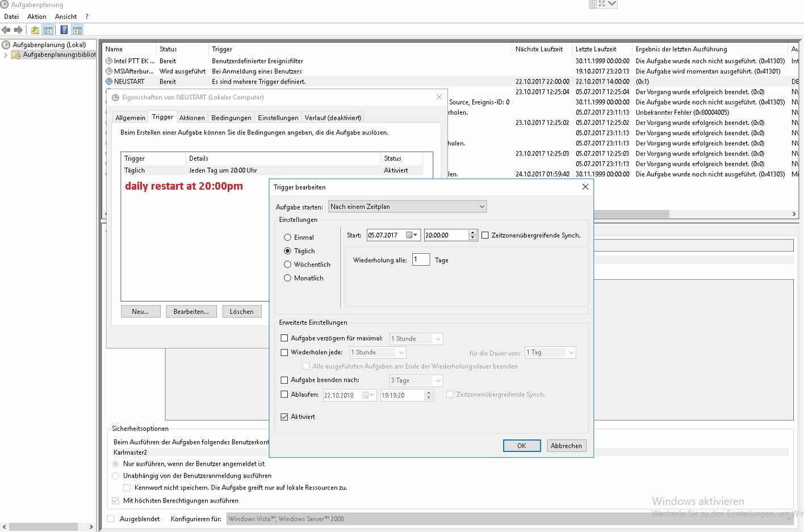Close the Trigger bearbeiten dialog with X
This screenshot has height=532, width=804.
click(x=585, y=187)
